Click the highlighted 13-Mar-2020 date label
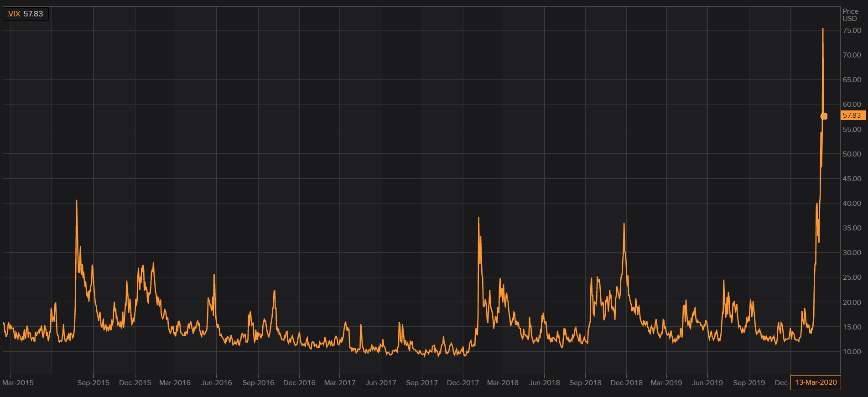Viewport: 868px width, 397px height. (x=816, y=382)
